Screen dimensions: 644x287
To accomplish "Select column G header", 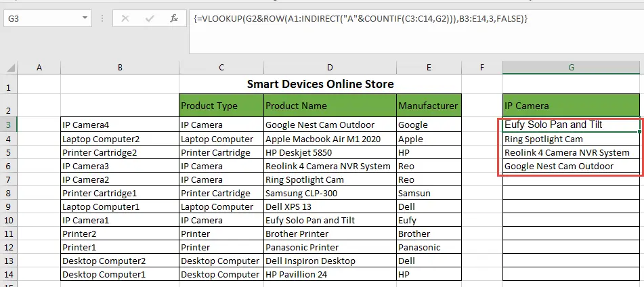I will point(571,68).
